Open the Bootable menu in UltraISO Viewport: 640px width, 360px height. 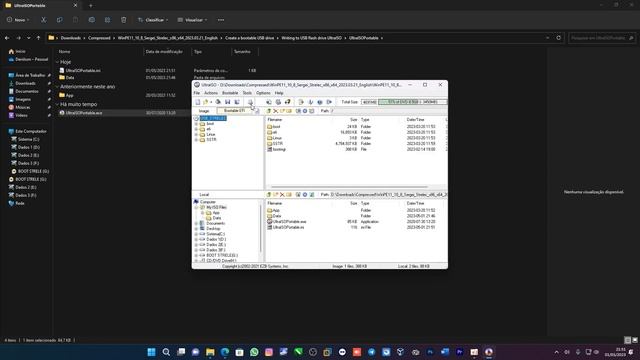(230, 93)
